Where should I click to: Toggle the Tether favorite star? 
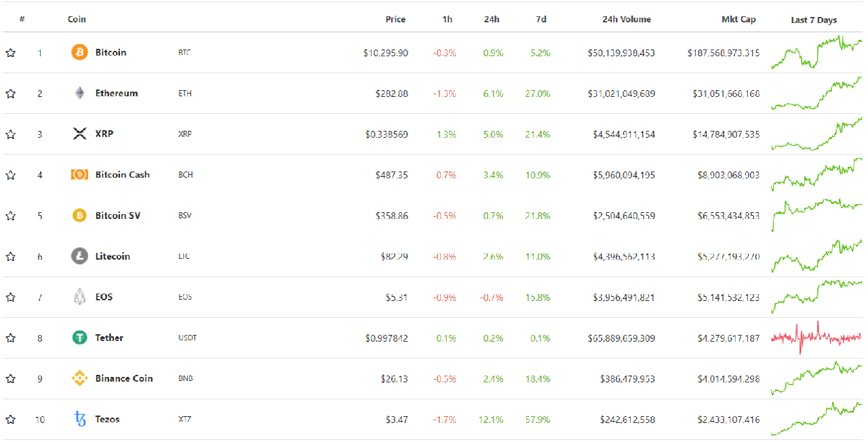pyautogui.click(x=10, y=338)
